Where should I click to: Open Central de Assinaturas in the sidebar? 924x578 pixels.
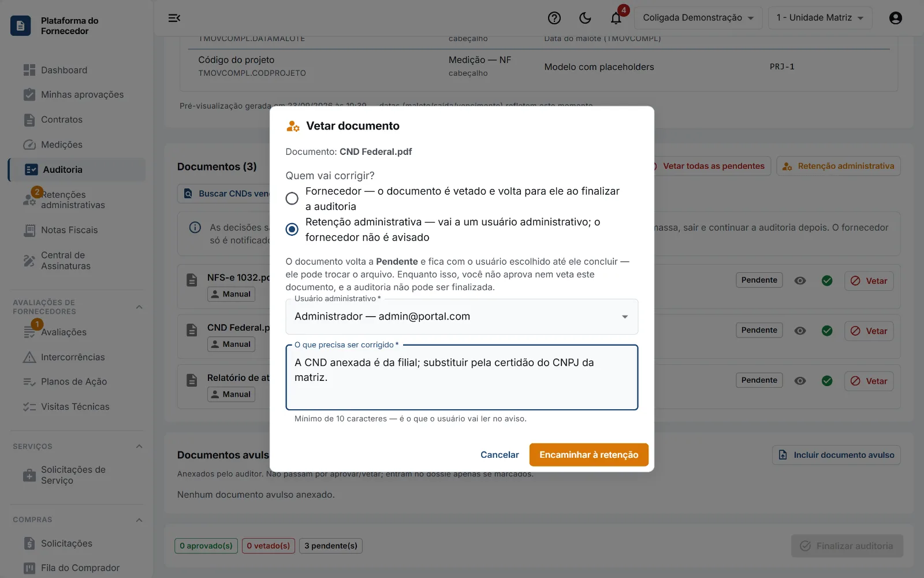click(76, 261)
